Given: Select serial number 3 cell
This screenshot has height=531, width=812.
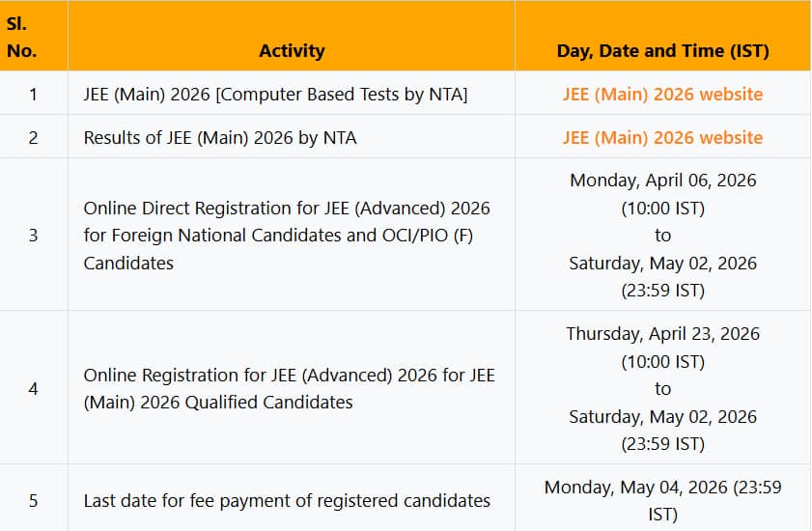Looking at the screenshot, I should [33, 235].
